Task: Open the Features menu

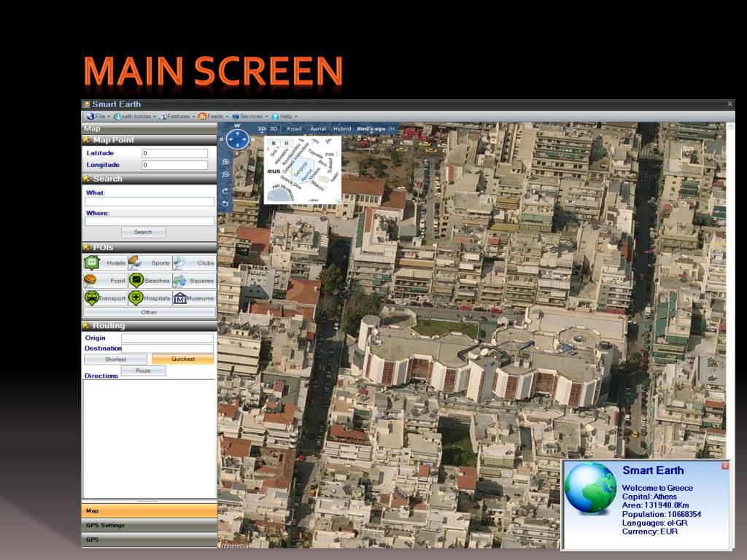Action: [177, 116]
